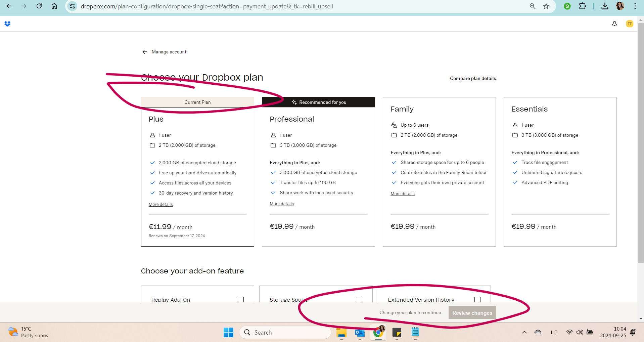The height and width of the screenshot is (342, 644).
Task: Show hidden icons in the system tray
Action: (x=524, y=332)
